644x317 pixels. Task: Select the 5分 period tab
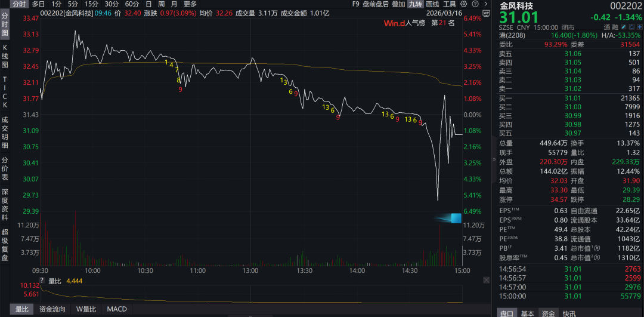pyautogui.click(x=73, y=4)
